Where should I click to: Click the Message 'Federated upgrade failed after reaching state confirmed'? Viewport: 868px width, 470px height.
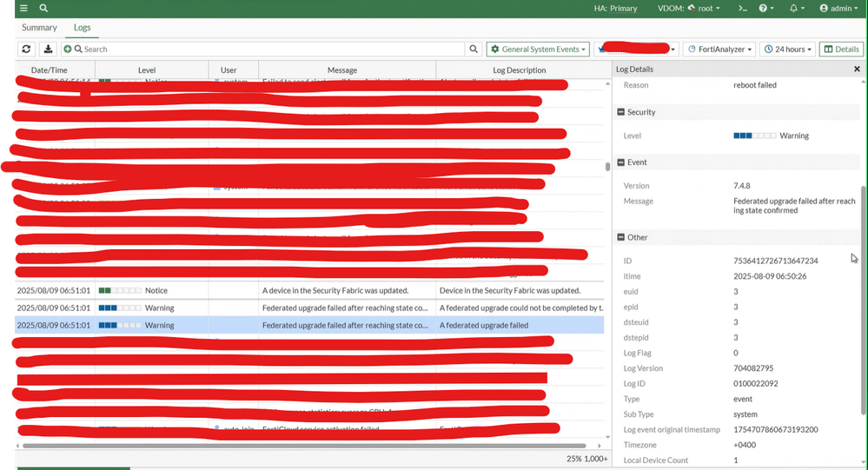(794, 206)
